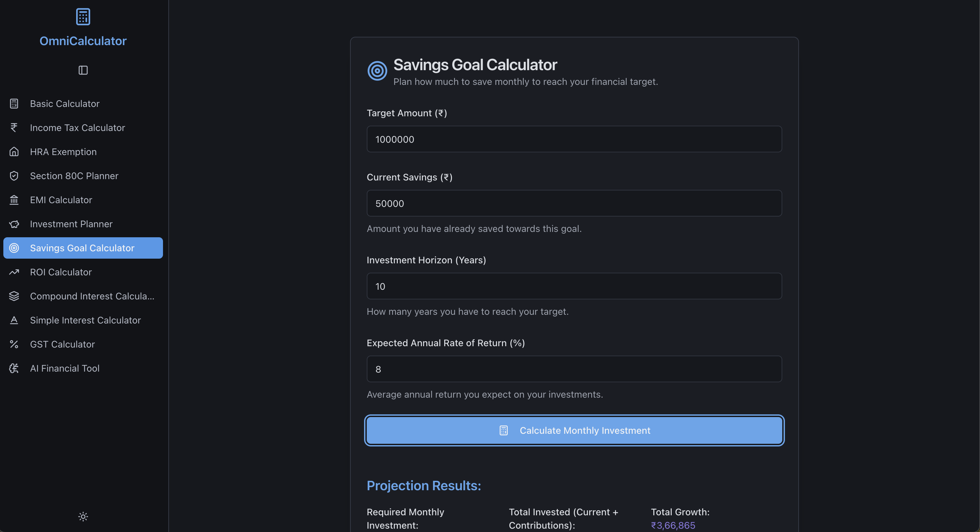Click the Basic Calculator sidebar icon
The image size is (980, 532).
14,104
